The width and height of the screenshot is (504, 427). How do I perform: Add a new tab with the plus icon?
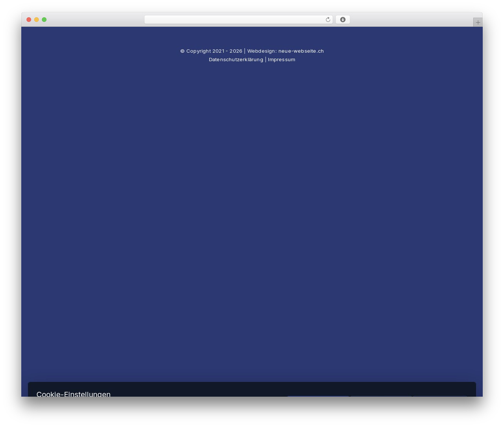[x=478, y=22]
